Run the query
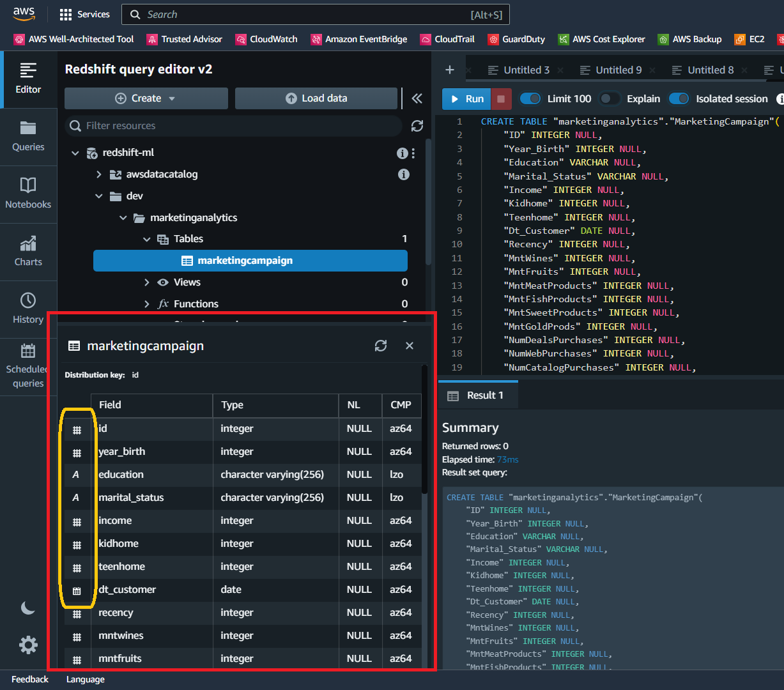The height and width of the screenshot is (690, 784). coord(467,99)
